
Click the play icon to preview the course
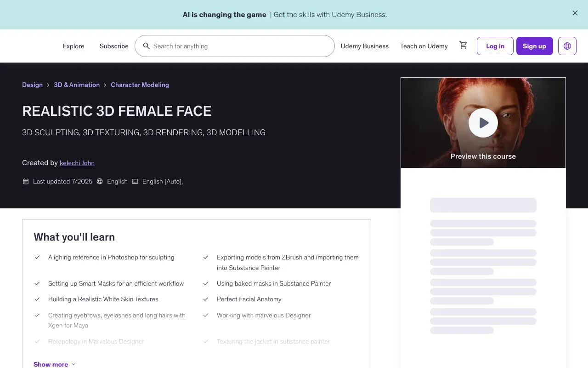point(483,123)
